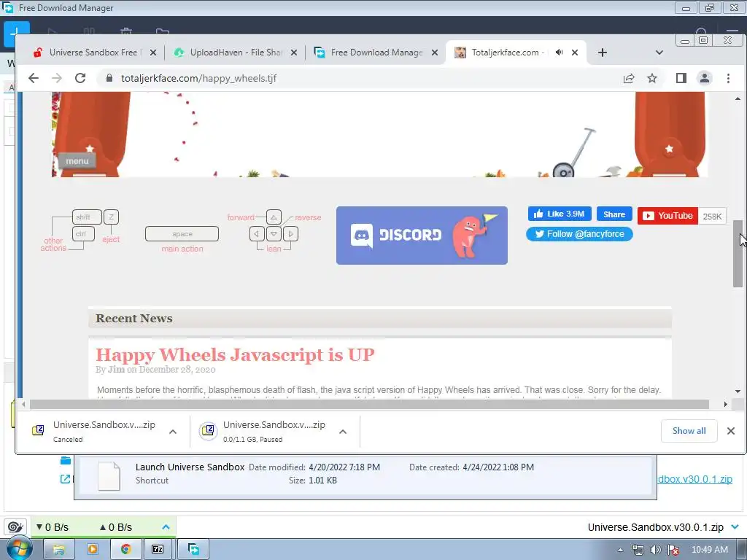
Task: Toggle snail mode in Free Download Manager
Action: tap(15, 527)
